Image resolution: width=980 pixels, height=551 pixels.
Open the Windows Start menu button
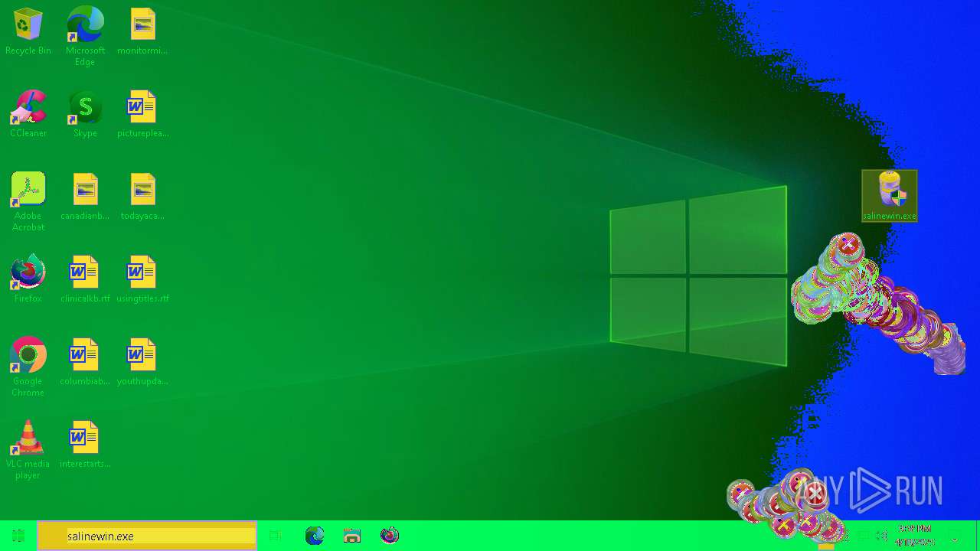pyautogui.click(x=18, y=536)
